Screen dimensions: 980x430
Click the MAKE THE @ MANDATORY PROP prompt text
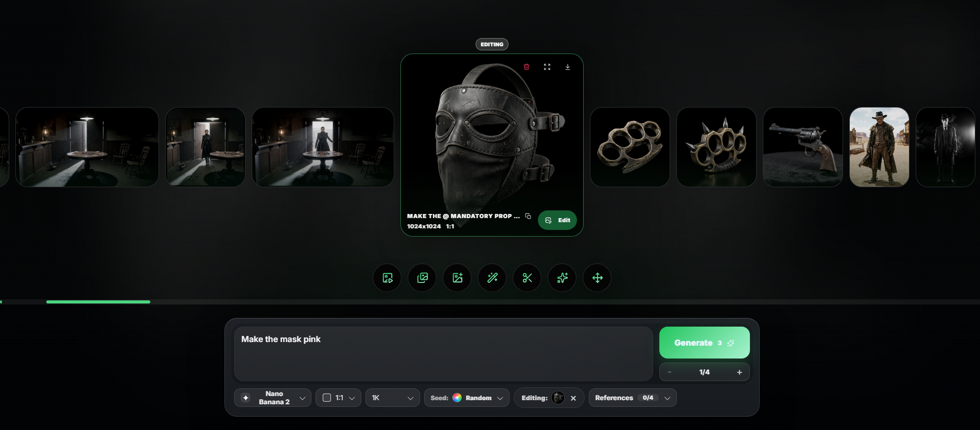pyautogui.click(x=463, y=216)
